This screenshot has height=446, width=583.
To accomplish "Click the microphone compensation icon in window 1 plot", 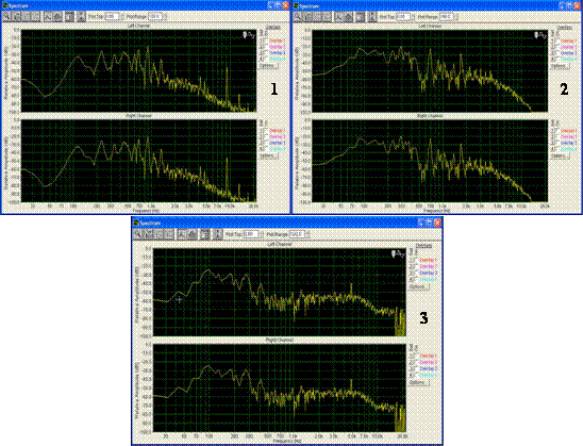I will (245, 35).
